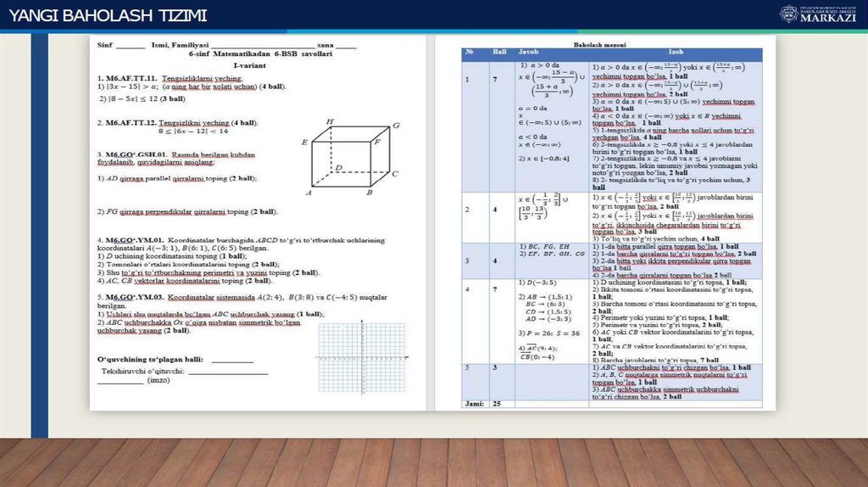The width and height of the screenshot is (868, 487).
Task: Click vertex label H on cube
Action: tap(330, 121)
